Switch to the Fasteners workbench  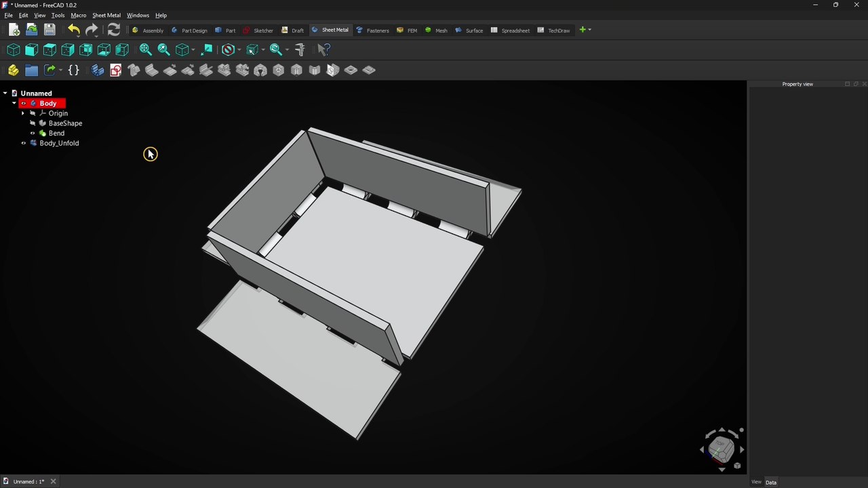point(372,30)
